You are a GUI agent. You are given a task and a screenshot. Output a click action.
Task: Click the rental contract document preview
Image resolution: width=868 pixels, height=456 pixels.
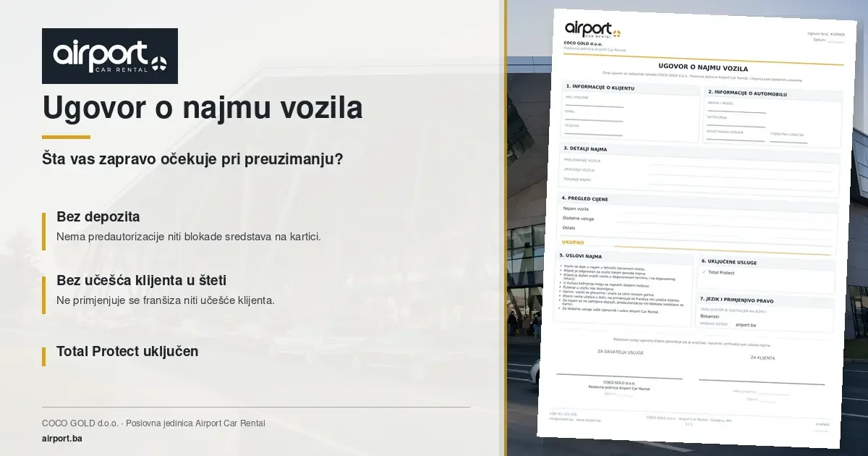pyautogui.click(x=696, y=228)
